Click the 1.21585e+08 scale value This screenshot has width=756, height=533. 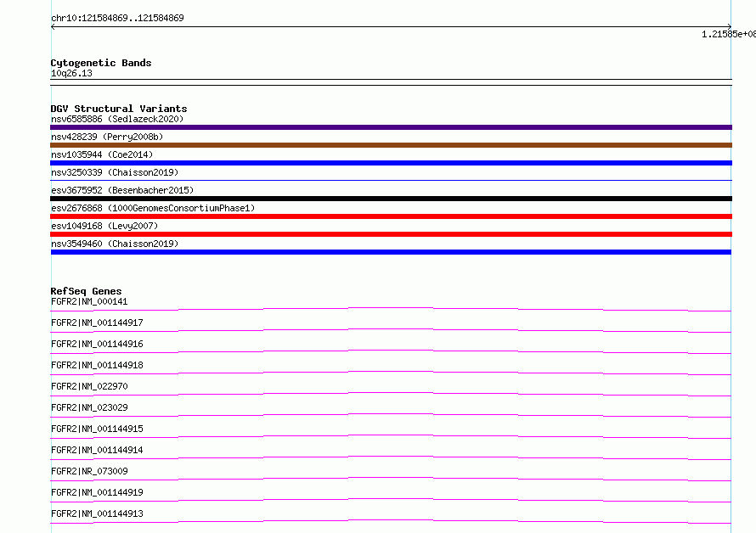729,34
